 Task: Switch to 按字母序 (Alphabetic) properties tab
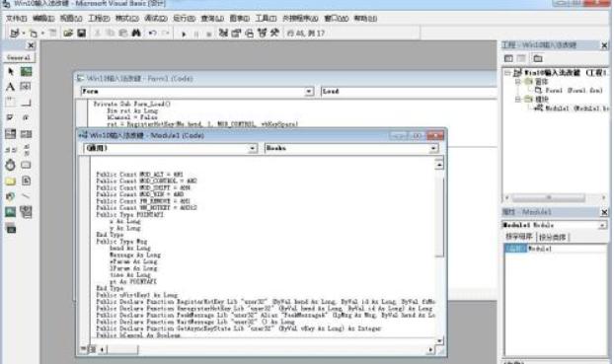click(519, 237)
